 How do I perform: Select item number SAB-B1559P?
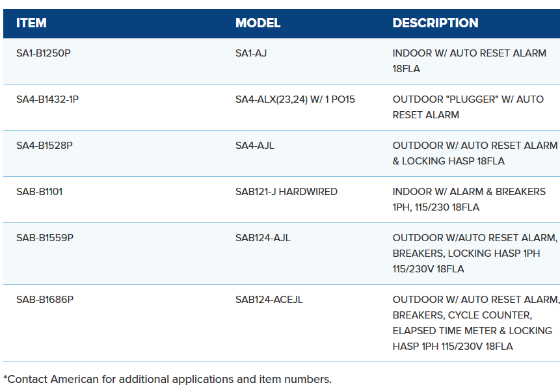[45, 238]
